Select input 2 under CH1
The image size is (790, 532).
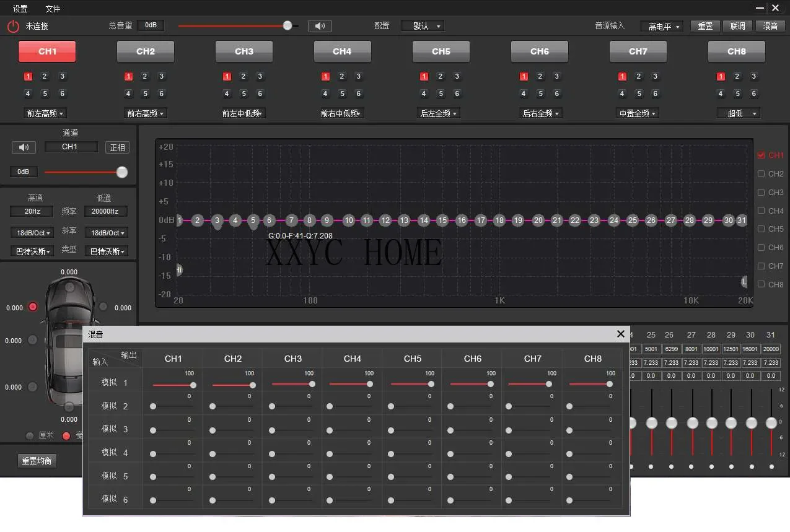[x=45, y=77]
